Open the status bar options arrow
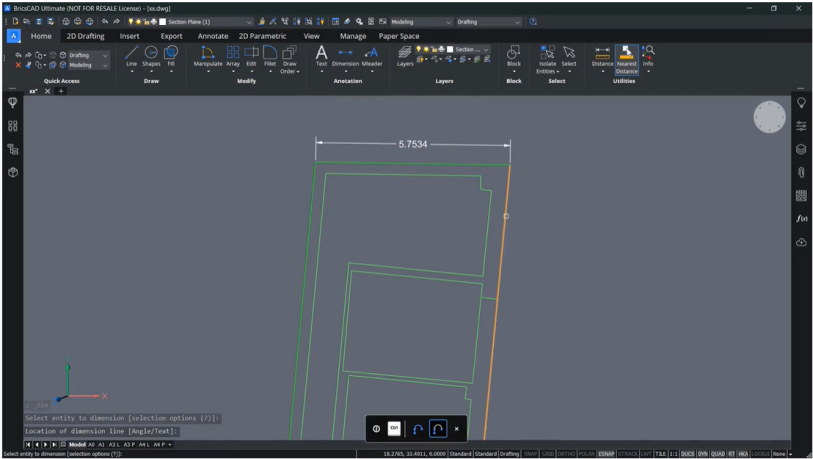Image resolution: width=813 pixels, height=459 pixels. pos(791,454)
